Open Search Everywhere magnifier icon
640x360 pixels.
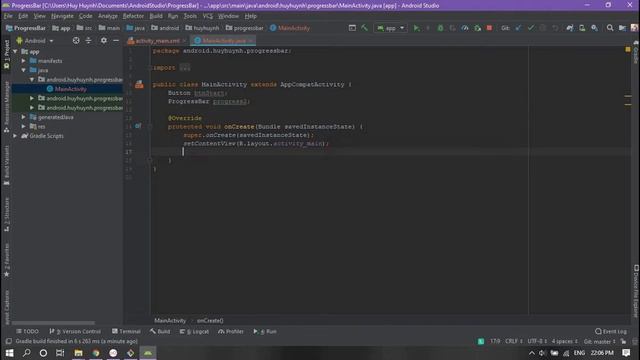pyautogui.click(x=610, y=28)
